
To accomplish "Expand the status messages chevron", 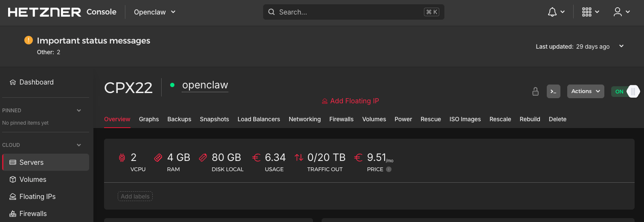I will 621,46.
